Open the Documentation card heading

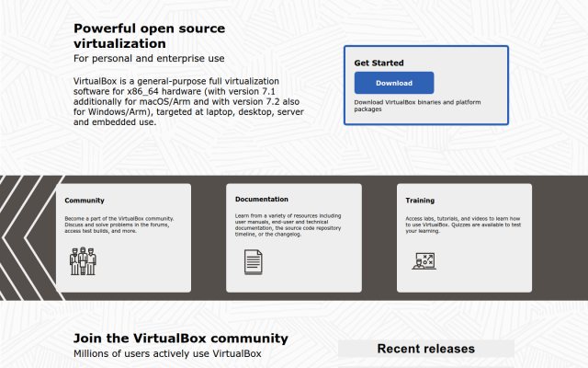(262, 200)
